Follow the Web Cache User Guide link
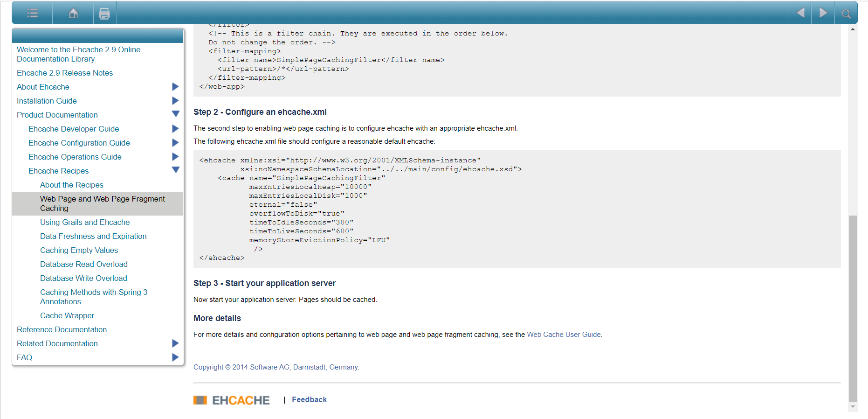868x419 pixels. 564,335
